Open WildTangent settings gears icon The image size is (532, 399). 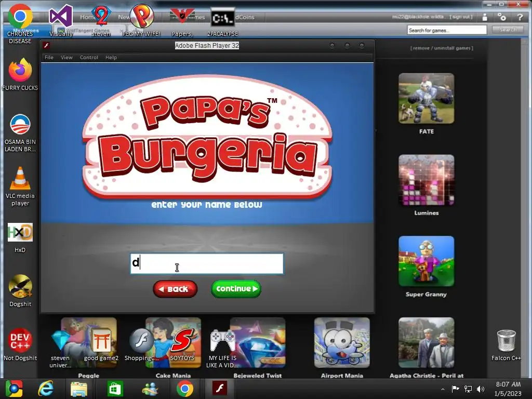(501, 17)
